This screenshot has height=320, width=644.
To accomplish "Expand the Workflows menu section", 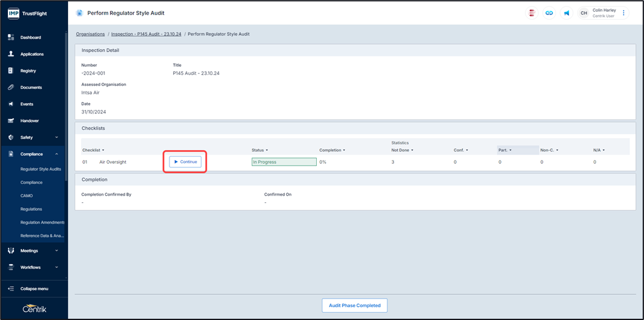I will point(56,267).
